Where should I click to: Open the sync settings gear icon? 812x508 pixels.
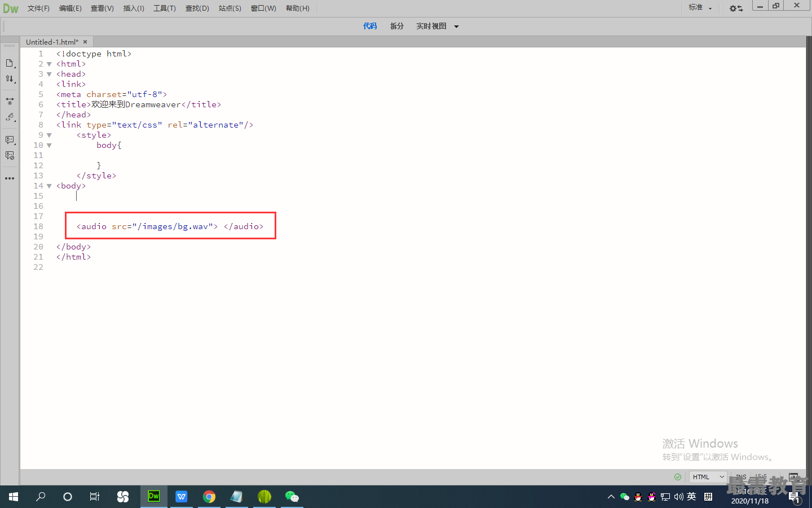coord(736,8)
